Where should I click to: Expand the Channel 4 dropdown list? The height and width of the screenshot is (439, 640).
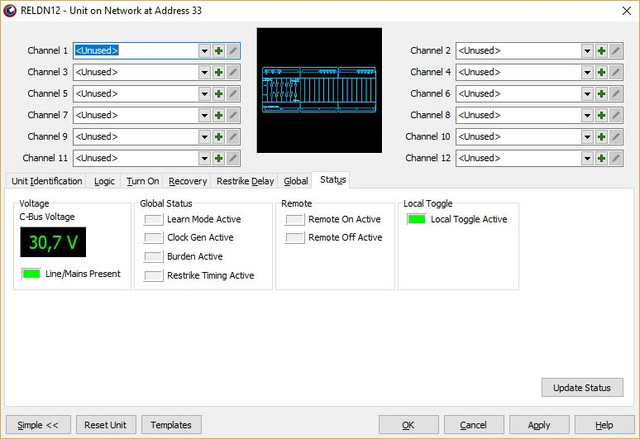pos(587,72)
